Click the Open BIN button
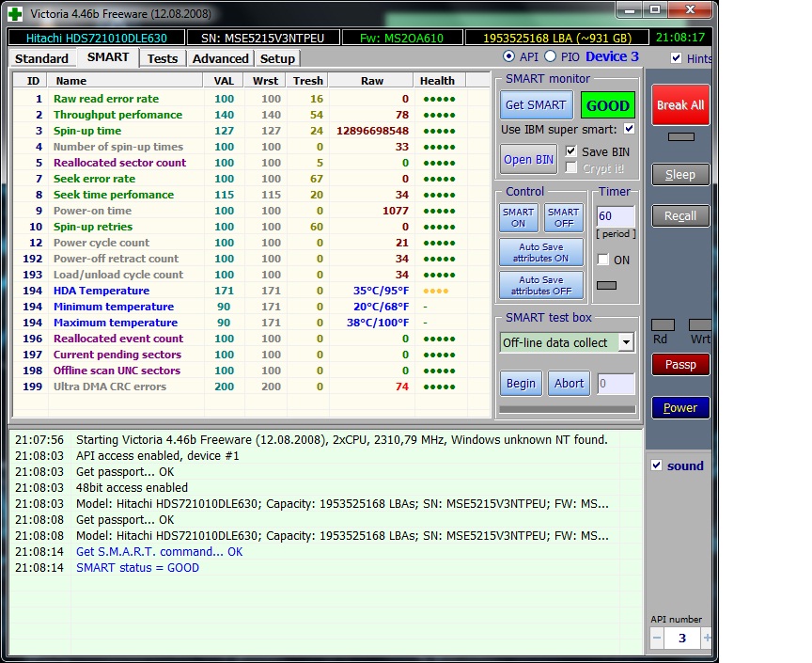This screenshot has width=812, height=663. pos(529,159)
